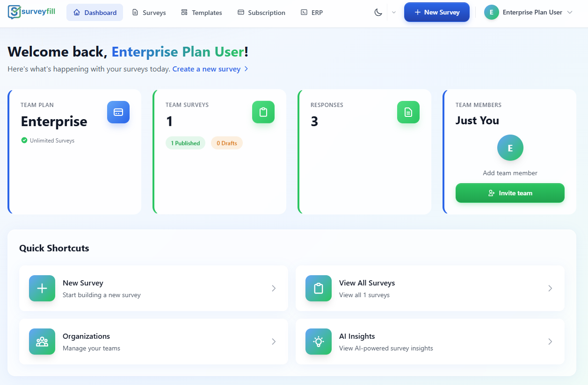Click the View All Surveys clipboard icon
Screen dimensions: 588x385
[x=318, y=288]
